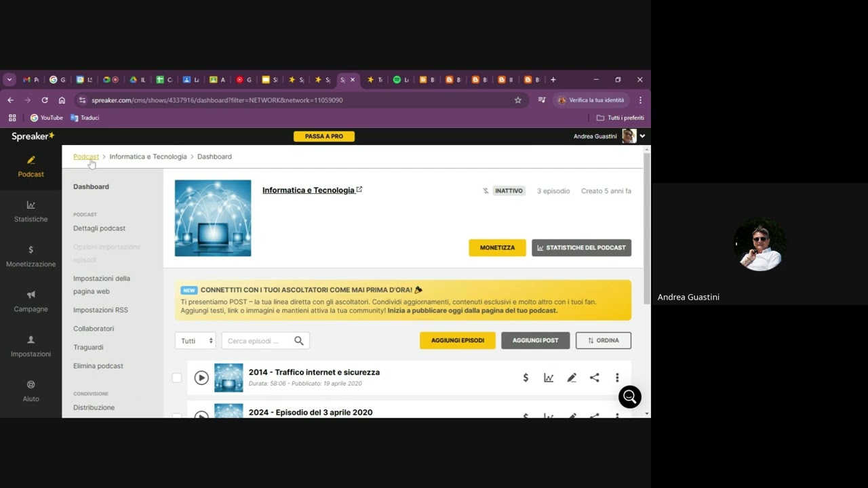Open episode title 2024 - Episodio del 3 aprile 2020
Viewport: 868px width, 488px height.
click(x=311, y=412)
